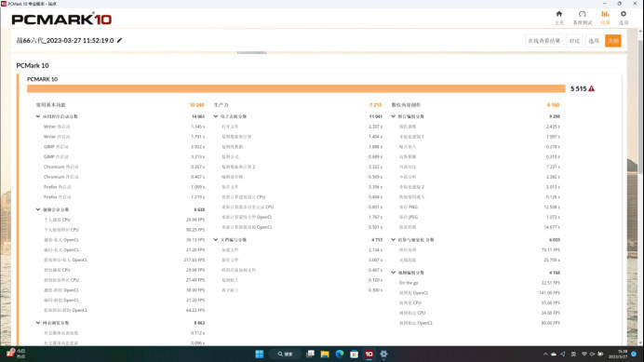This screenshot has width=644, height=362.
Task: Click the 64.22 FPS OpenCL value
Action: (195, 310)
